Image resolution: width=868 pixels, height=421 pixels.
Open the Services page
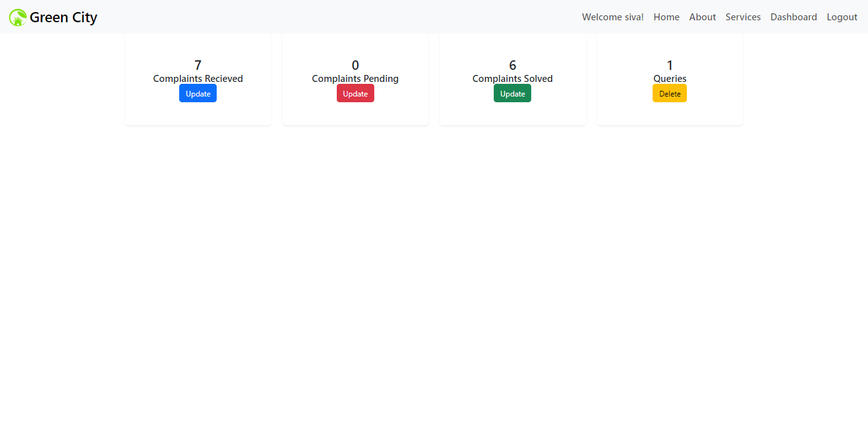(743, 17)
